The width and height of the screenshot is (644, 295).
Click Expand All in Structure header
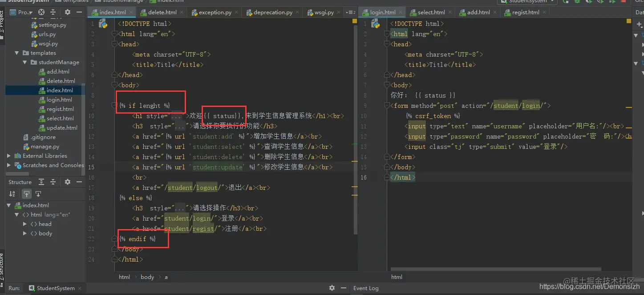click(41, 182)
